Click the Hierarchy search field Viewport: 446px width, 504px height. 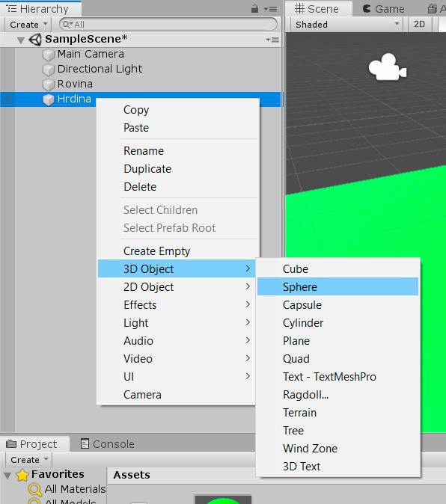coord(168,25)
